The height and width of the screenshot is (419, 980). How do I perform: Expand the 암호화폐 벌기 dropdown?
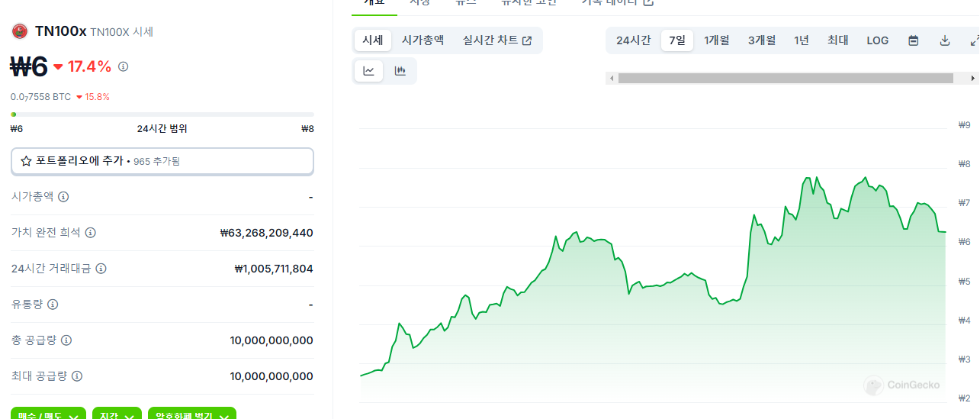point(191,416)
